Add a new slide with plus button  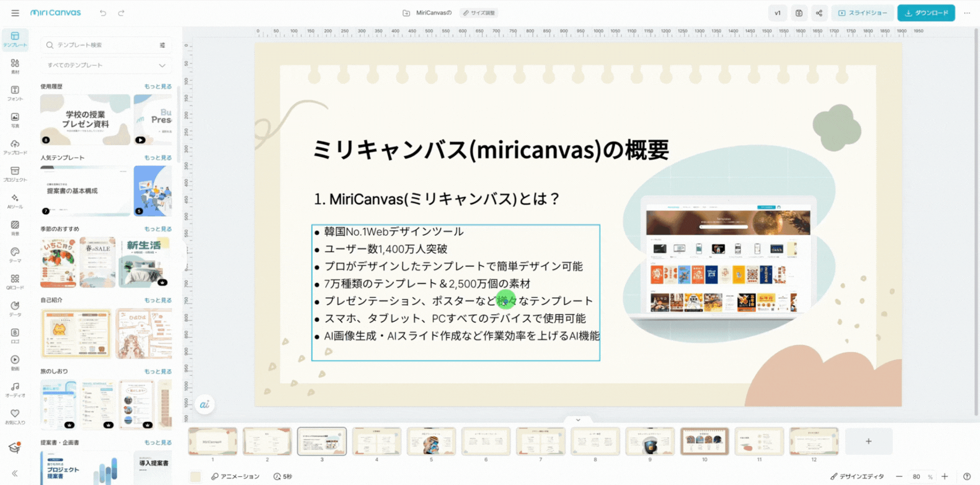tap(869, 441)
